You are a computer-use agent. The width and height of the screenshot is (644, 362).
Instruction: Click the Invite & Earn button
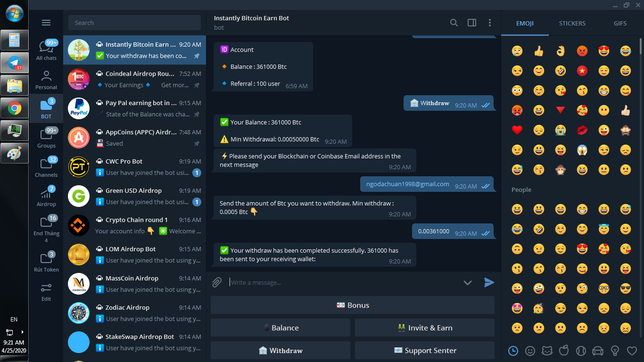click(425, 328)
